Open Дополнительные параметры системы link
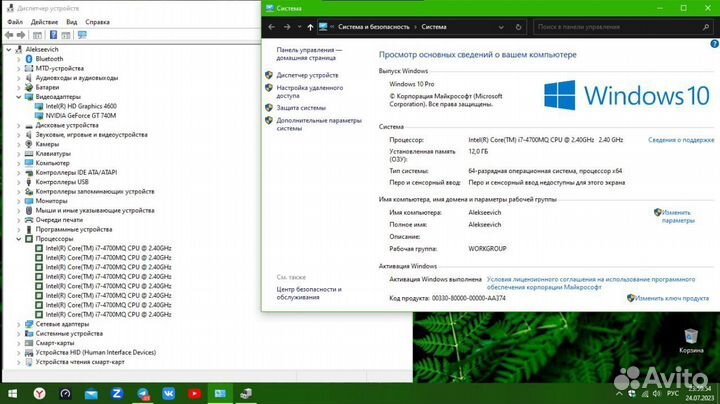This screenshot has height=404, width=720. (319, 124)
